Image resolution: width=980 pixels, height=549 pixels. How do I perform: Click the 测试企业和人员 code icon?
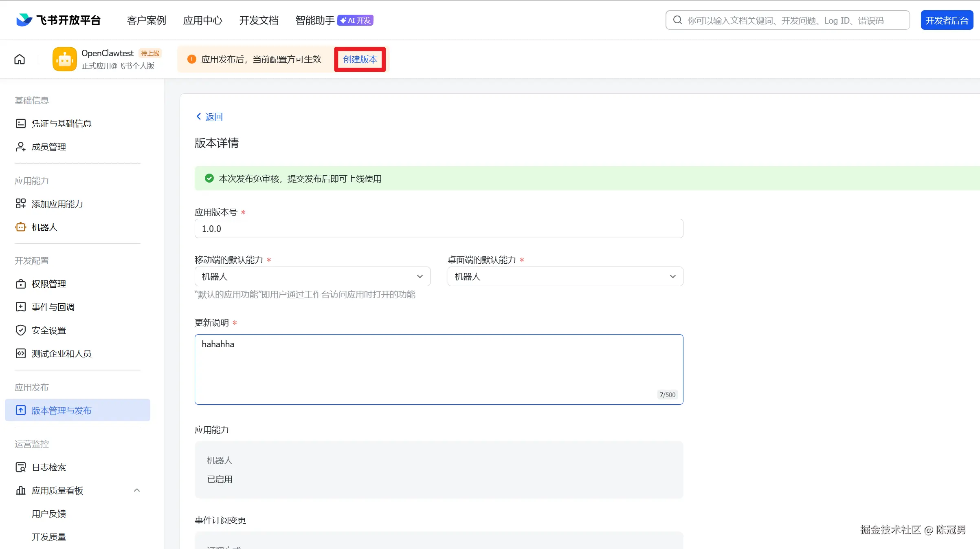(x=20, y=353)
